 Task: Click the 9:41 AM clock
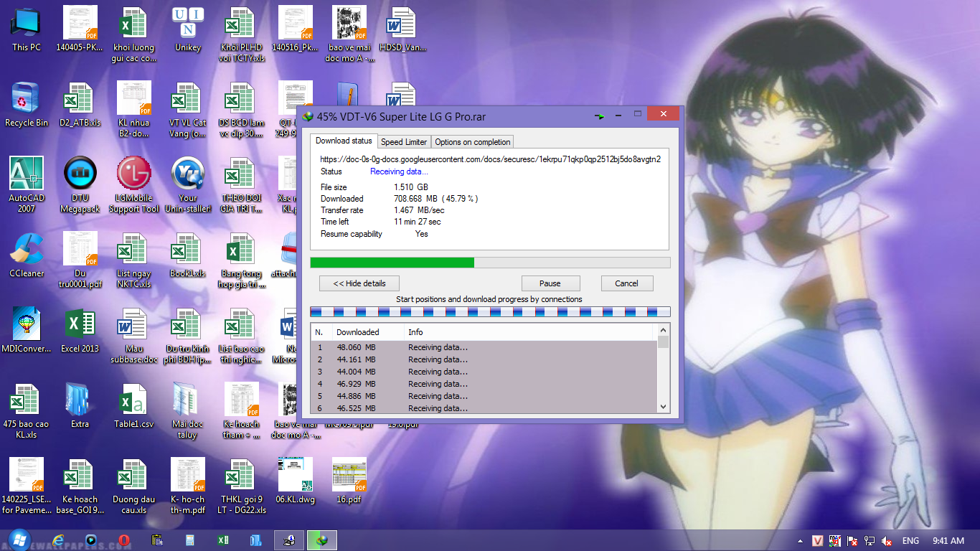point(948,541)
